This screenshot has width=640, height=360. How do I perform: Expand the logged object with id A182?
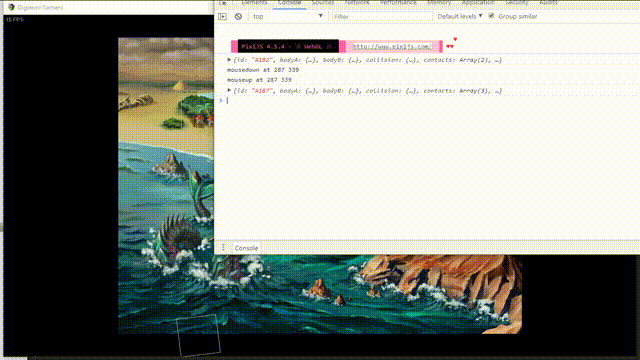coord(229,60)
